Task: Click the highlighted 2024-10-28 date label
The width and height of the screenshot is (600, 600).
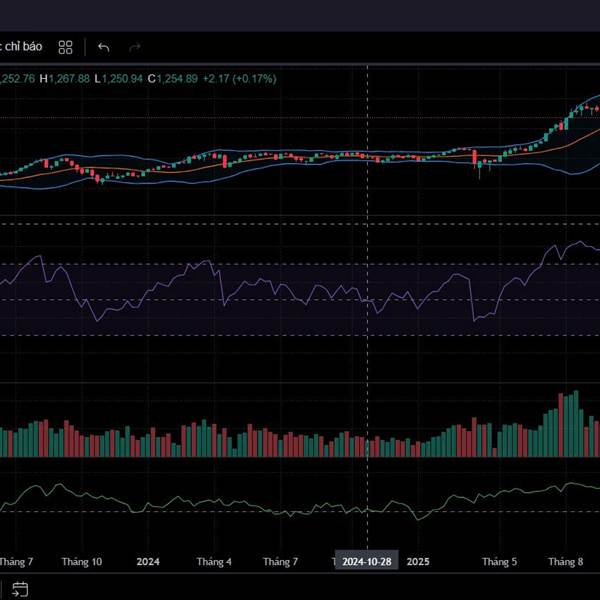Action: (365, 562)
